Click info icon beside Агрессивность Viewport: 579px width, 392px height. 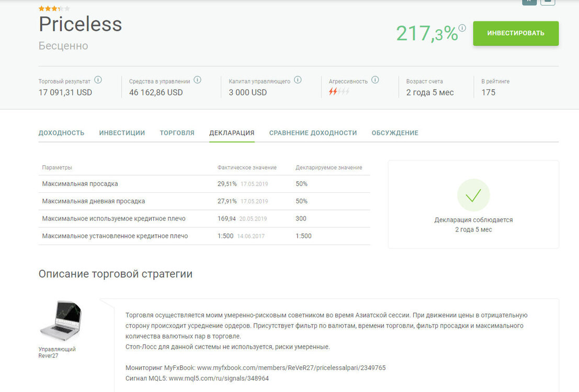375,80
